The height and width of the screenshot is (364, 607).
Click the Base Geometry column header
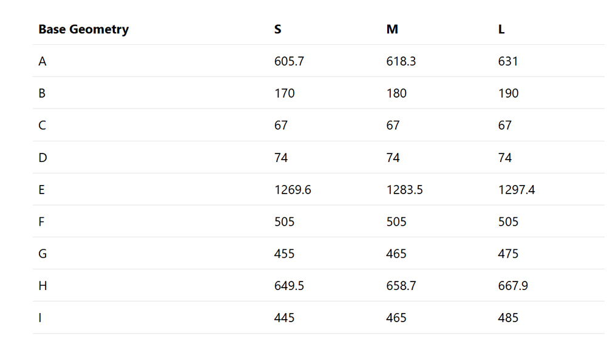(x=84, y=29)
